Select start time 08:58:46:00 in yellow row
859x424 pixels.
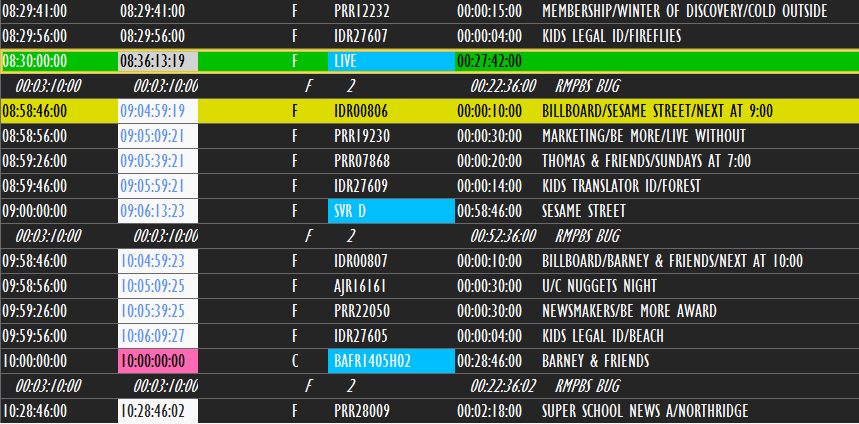(35, 111)
